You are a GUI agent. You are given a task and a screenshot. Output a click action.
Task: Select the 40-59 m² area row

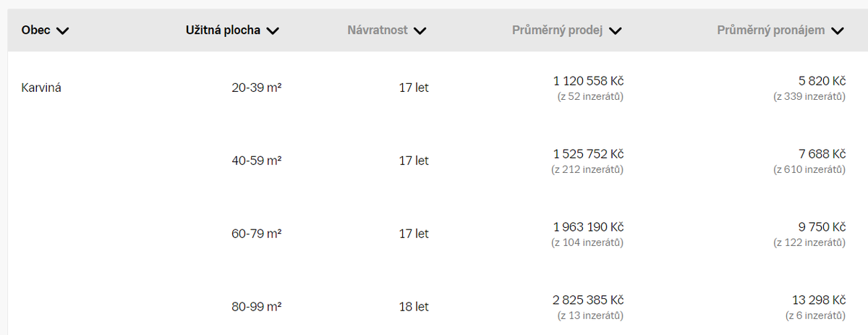(x=256, y=161)
